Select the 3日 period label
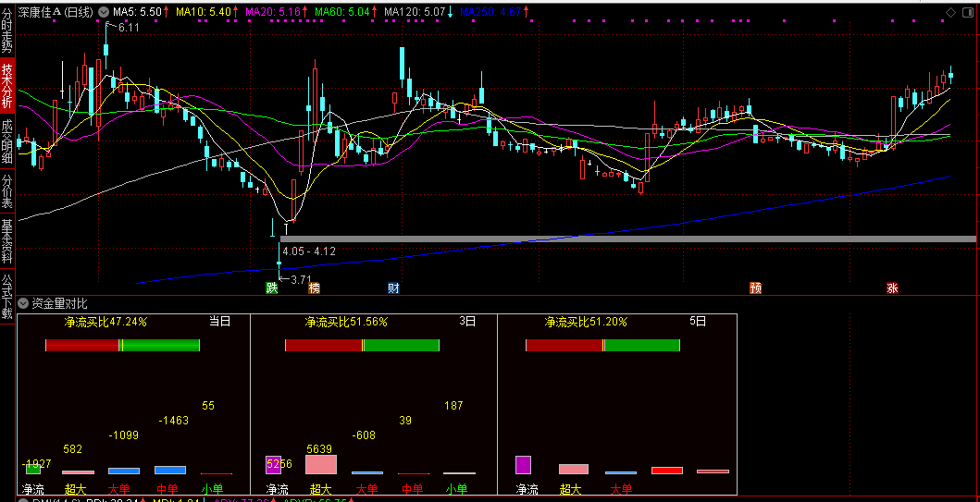The height and width of the screenshot is (502, 980). [x=467, y=322]
